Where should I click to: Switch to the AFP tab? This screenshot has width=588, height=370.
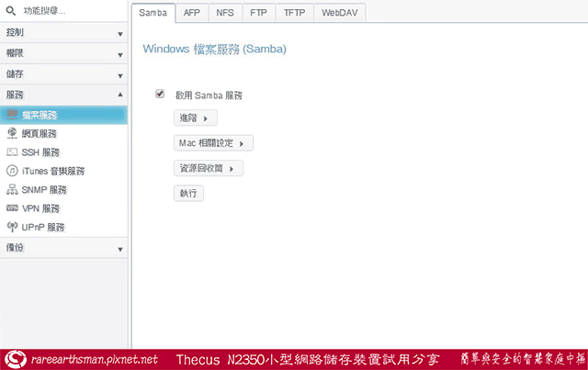click(192, 13)
